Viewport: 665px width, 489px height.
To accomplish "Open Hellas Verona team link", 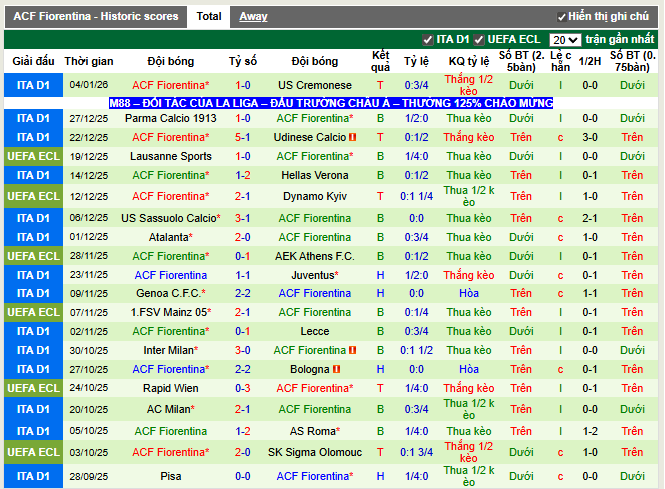I will [x=315, y=176].
